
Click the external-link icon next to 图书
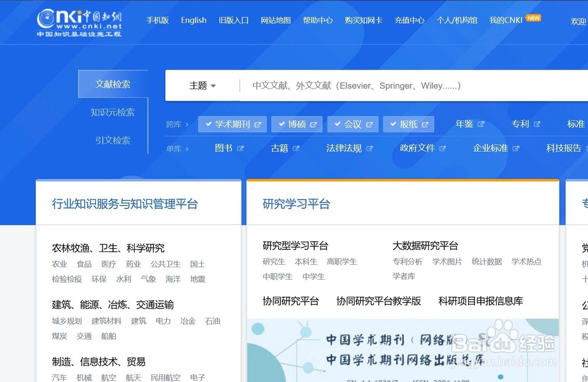pyautogui.click(x=239, y=148)
